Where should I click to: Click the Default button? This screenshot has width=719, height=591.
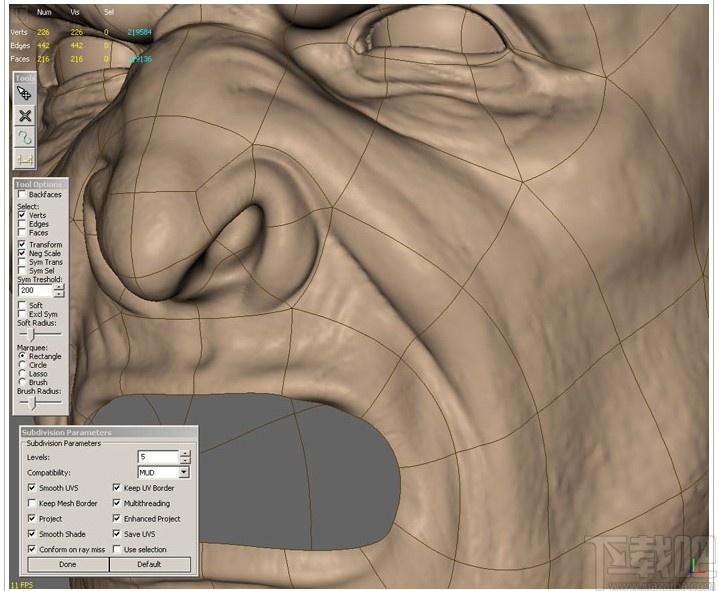click(150, 564)
